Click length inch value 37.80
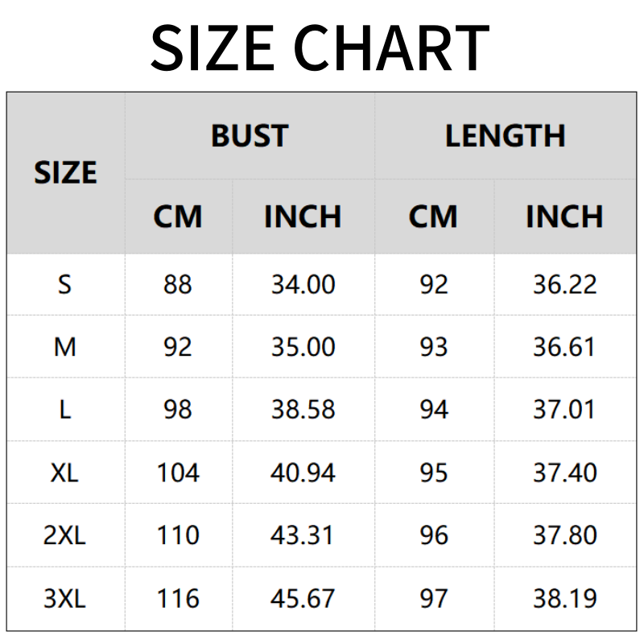Screen dimensions: 644x644 pyautogui.click(x=564, y=535)
